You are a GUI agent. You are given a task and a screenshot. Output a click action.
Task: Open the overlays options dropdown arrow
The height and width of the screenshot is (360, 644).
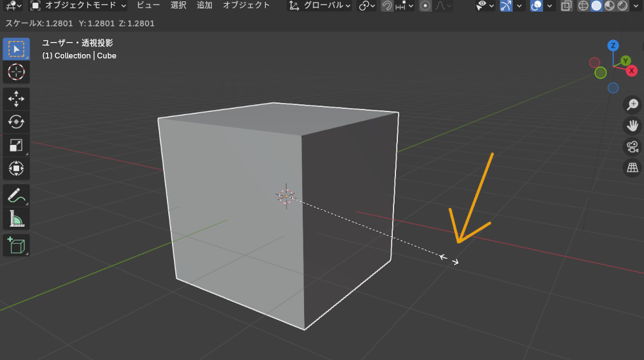[x=549, y=6]
